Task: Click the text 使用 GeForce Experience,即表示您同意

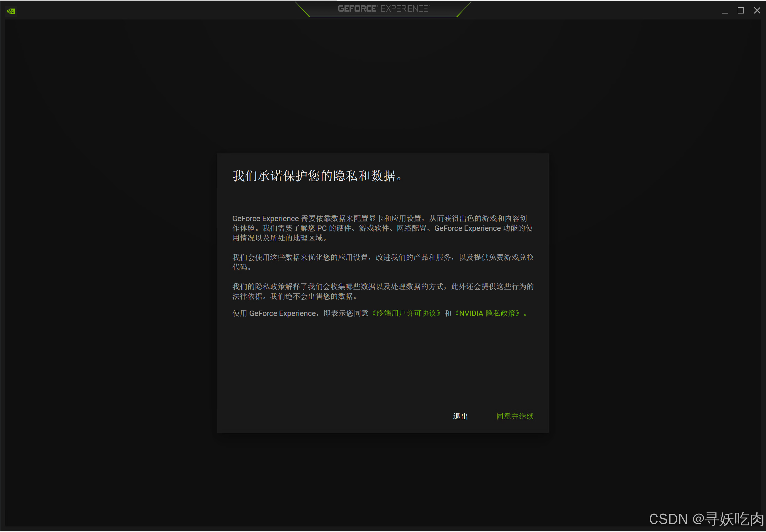Action: click(300, 313)
